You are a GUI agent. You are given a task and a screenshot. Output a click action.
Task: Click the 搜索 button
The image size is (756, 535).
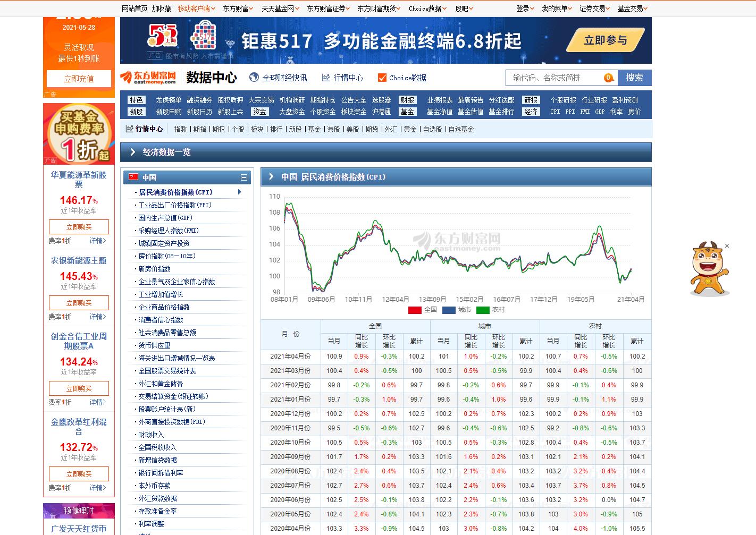pos(634,78)
